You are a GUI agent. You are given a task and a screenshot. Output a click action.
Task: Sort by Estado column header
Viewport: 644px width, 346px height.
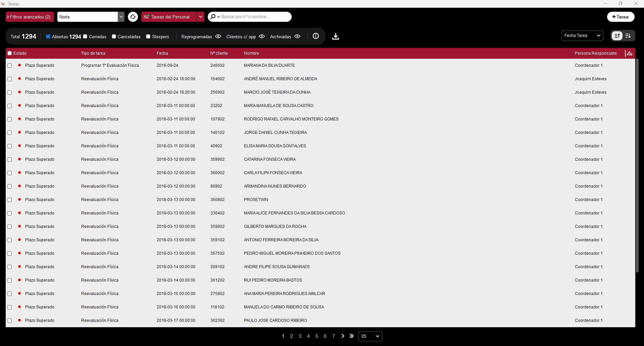(20, 53)
